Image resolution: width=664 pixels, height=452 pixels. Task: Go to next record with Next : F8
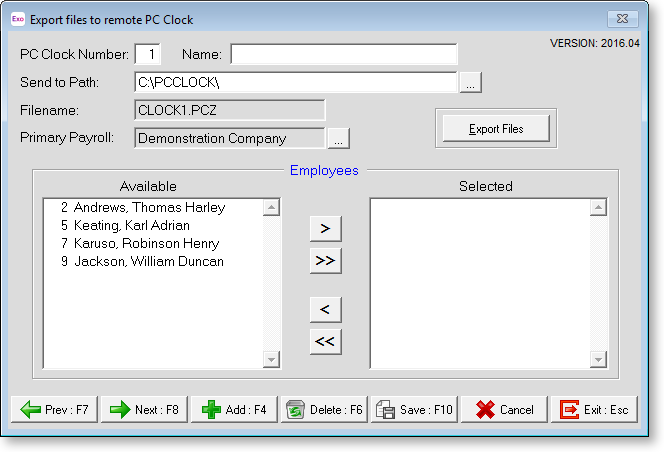point(144,410)
